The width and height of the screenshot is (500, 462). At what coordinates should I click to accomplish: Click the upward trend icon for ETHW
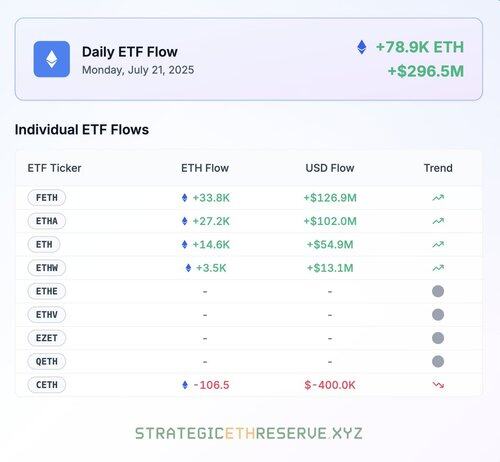[x=438, y=268]
